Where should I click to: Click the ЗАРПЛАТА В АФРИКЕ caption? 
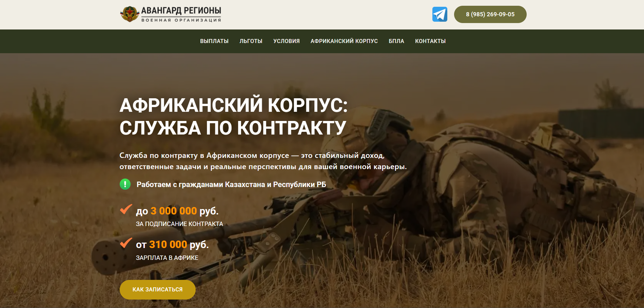(167, 258)
